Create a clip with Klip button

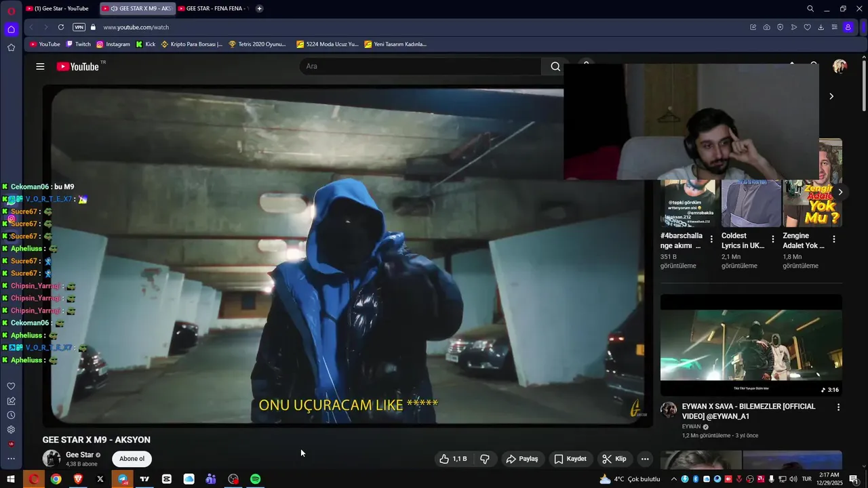(614, 459)
